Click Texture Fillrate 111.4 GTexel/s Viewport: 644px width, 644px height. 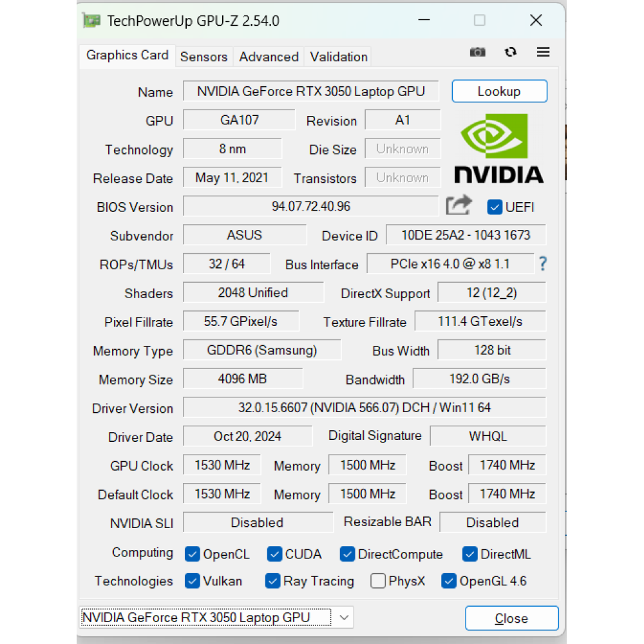click(x=480, y=321)
